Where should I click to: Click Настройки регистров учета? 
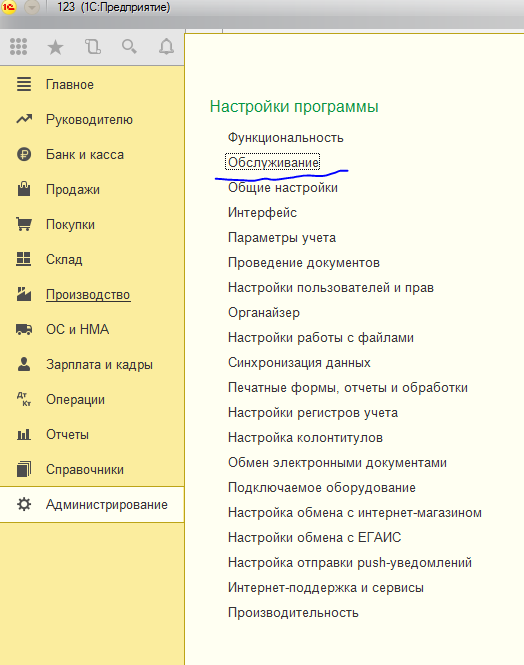313,412
